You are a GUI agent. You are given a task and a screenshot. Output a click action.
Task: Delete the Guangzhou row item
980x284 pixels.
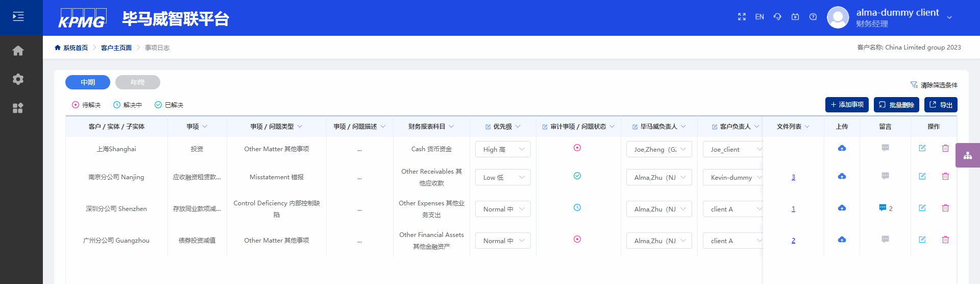coord(945,240)
